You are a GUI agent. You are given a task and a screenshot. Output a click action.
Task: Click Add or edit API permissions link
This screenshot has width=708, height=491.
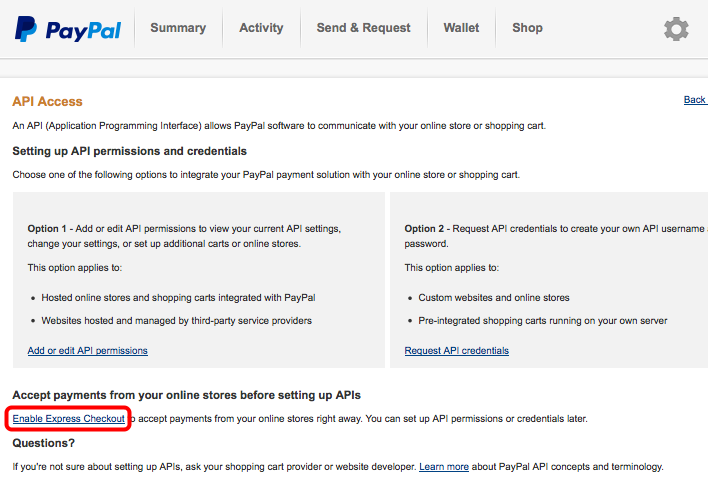(x=88, y=351)
